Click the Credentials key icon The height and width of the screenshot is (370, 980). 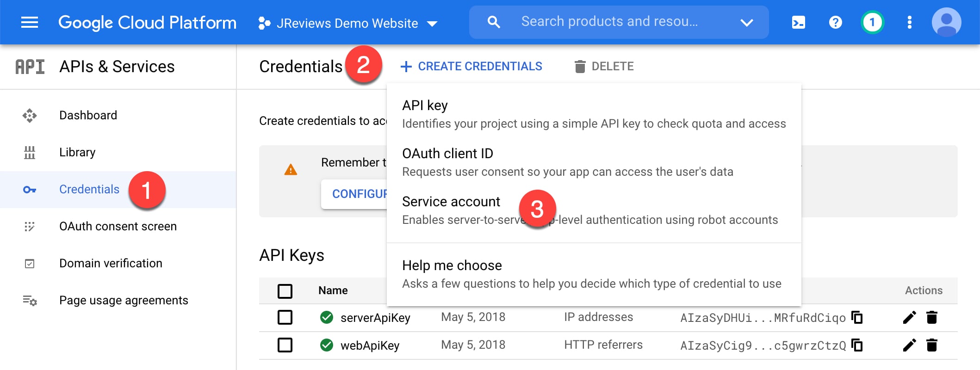[x=30, y=190]
